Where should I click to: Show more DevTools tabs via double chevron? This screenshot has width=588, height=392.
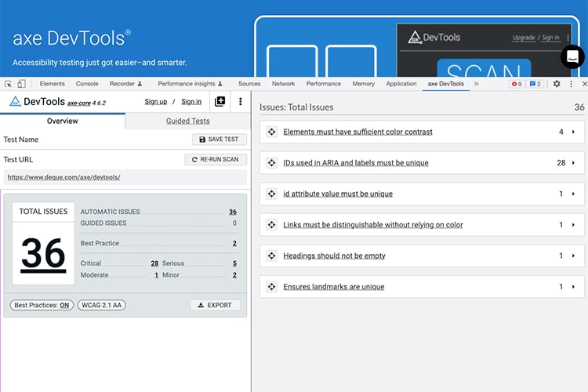pyautogui.click(x=476, y=84)
